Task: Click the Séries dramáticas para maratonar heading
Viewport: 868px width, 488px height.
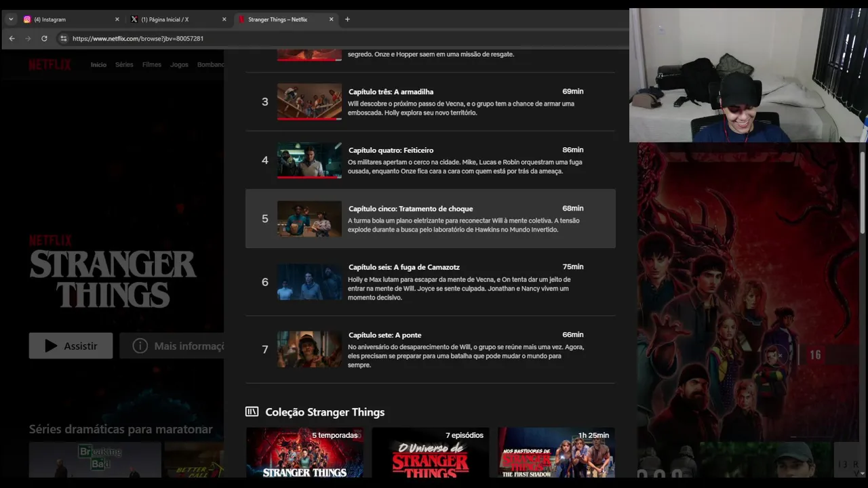Action: (121, 429)
